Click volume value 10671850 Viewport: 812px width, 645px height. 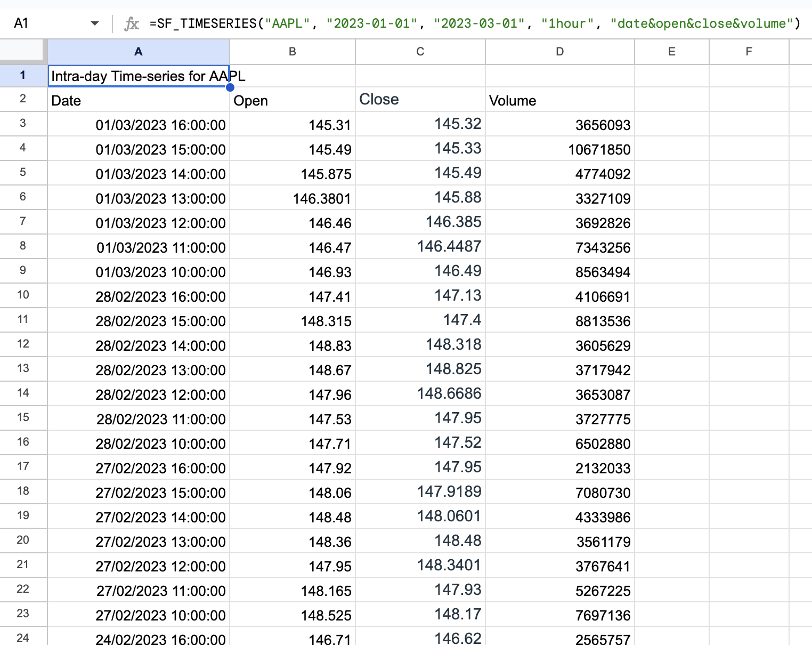coord(560,149)
